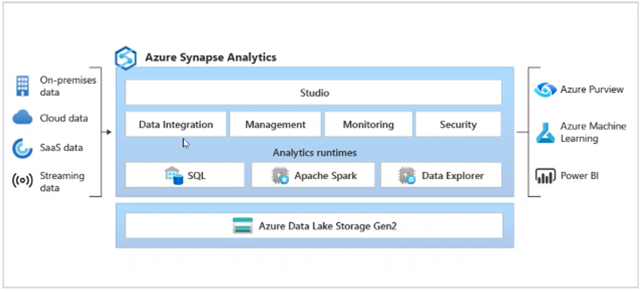Select the Azure Purview icon
Screen dimensions: 644x292
tap(545, 90)
